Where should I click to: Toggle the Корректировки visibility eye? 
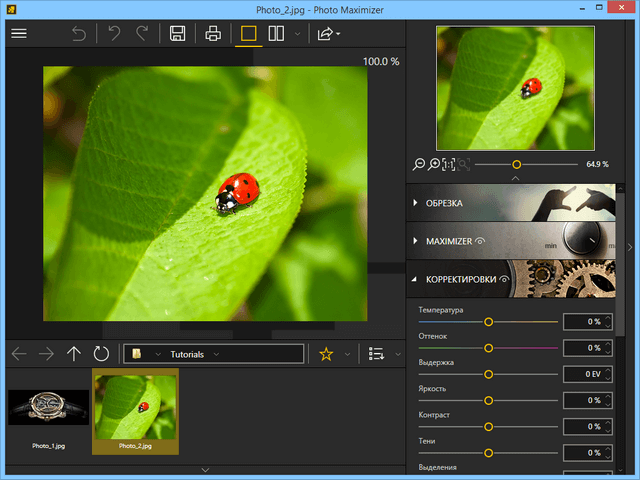coord(505,279)
